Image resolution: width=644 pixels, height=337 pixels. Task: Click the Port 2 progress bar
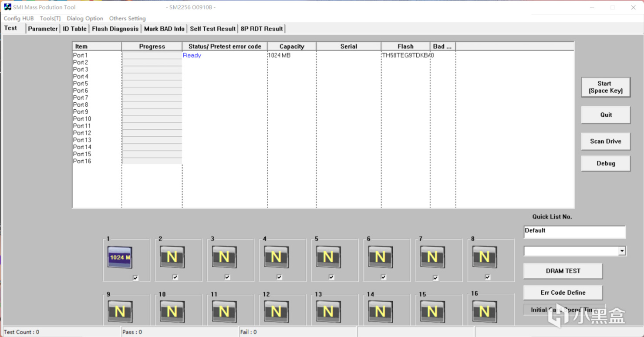[152, 62]
